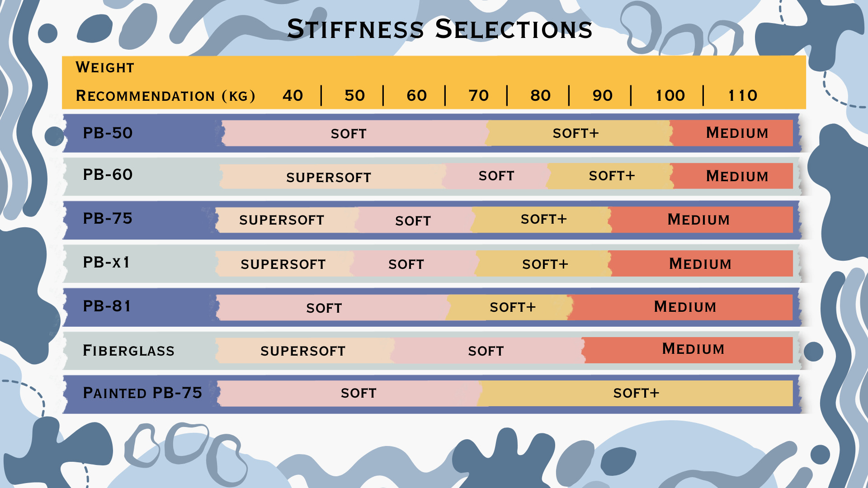Click the PB-75 row label

tap(108, 218)
